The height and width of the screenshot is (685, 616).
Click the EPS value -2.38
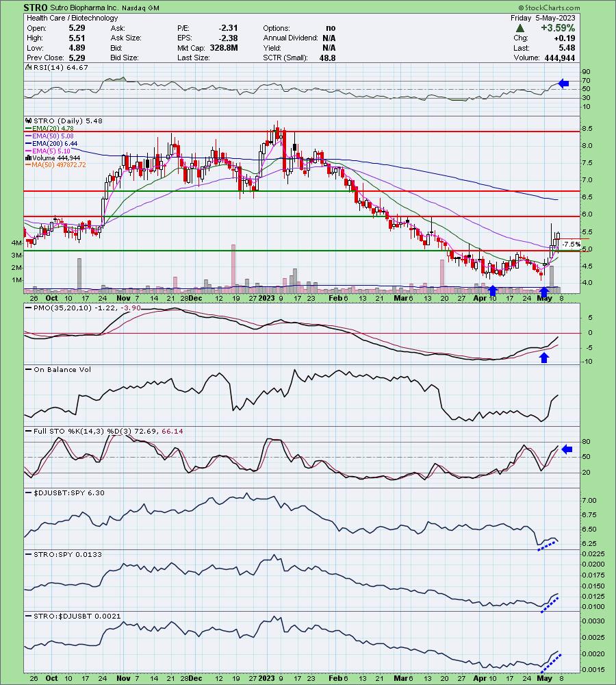[229, 38]
